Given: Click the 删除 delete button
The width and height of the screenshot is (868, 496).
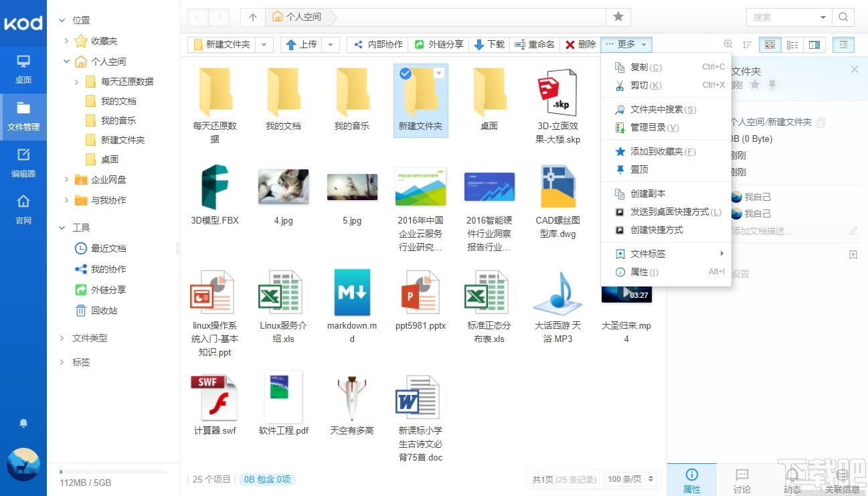Looking at the screenshot, I should click(580, 44).
